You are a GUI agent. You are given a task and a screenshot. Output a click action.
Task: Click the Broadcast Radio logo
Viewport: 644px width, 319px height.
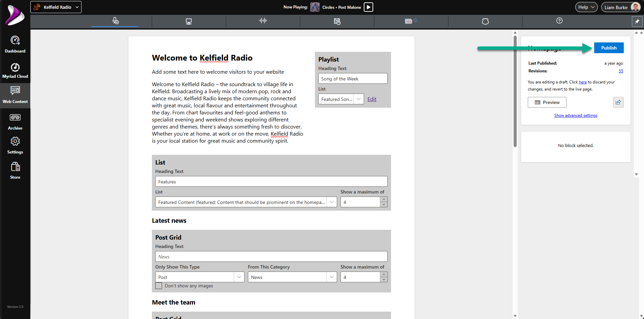click(15, 15)
